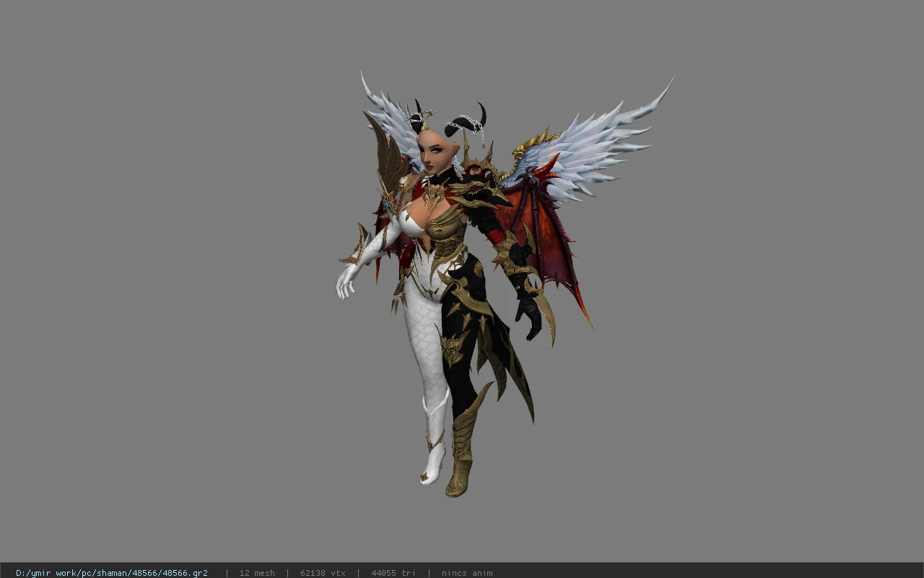Click the file path 'D:/ymir work/pc/shaman/48566/48566.gr2'

(x=112, y=573)
